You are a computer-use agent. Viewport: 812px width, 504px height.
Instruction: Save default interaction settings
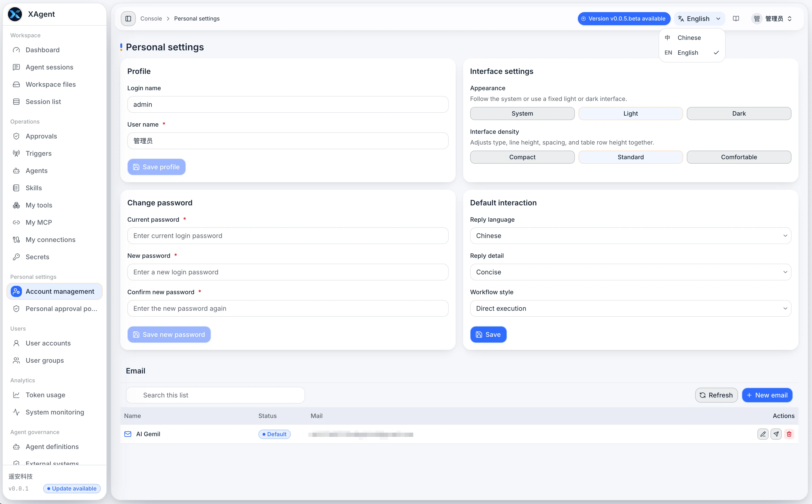[x=488, y=334]
